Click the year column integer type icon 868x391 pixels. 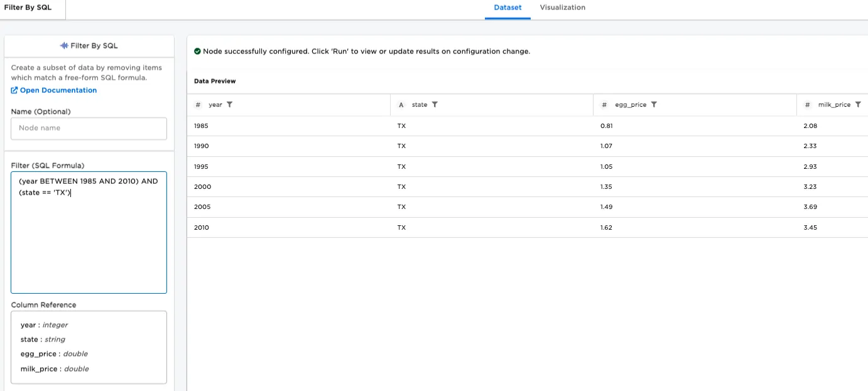pos(198,105)
